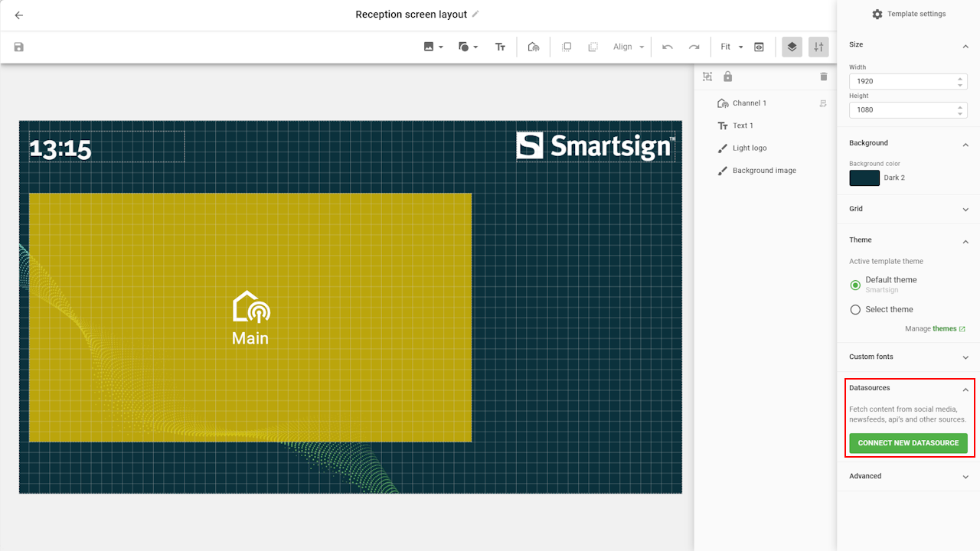The image size is (980, 551).
Task: Choose the Select theme radio option
Action: click(855, 310)
